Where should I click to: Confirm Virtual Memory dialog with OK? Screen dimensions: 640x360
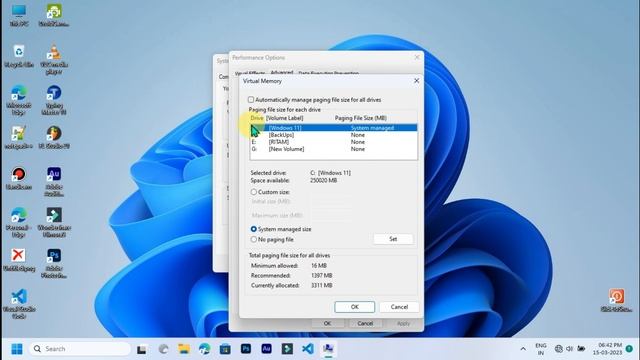[354, 307]
